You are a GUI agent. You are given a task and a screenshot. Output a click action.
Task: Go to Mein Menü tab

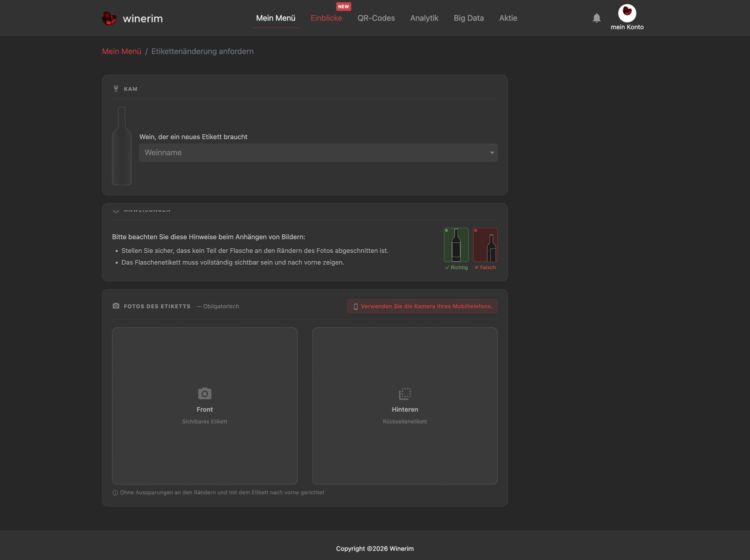point(275,18)
